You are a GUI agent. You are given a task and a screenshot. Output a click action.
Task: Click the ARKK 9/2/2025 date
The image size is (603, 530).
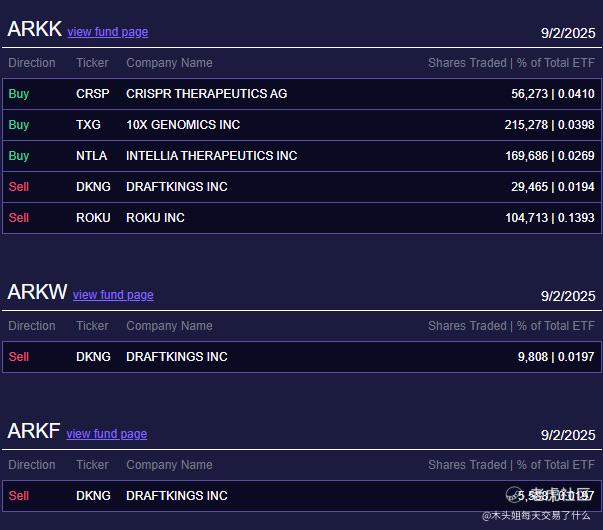click(568, 33)
